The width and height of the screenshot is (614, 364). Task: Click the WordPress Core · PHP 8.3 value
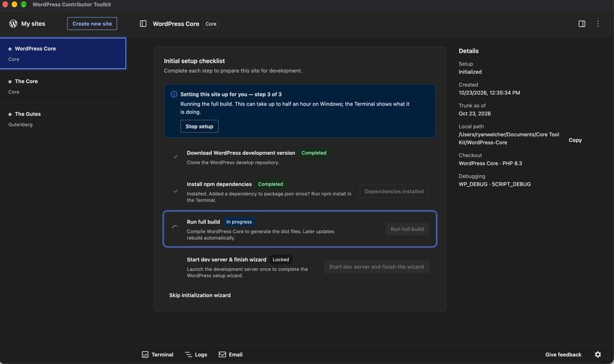click(490, 163)
